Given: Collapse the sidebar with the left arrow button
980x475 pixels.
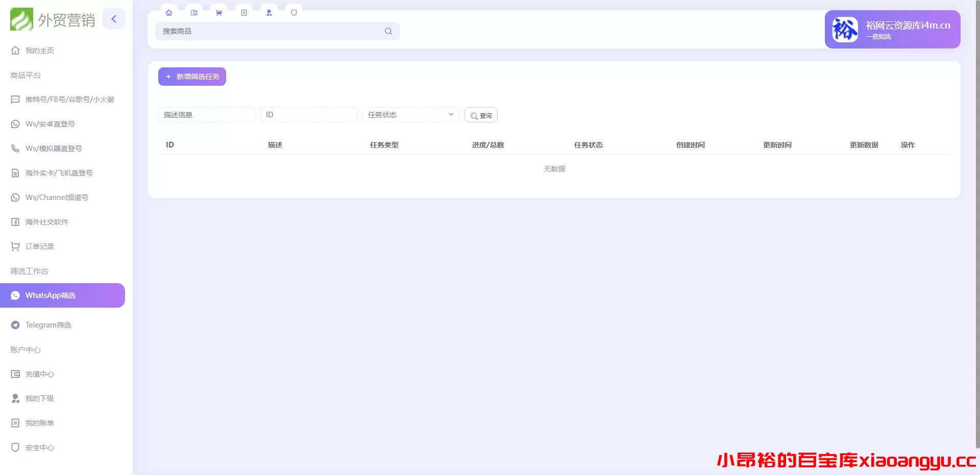Looking at the screenshot, I should pos(114,18).
